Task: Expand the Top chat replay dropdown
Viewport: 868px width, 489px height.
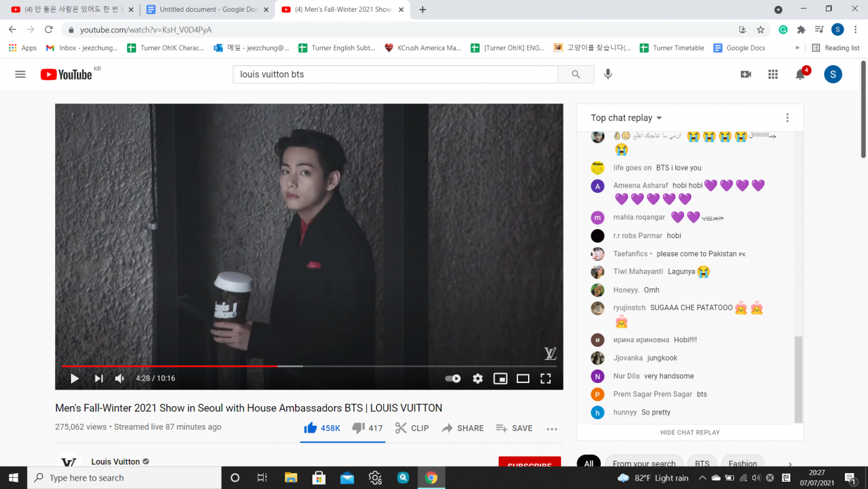Action: [627, 118]
